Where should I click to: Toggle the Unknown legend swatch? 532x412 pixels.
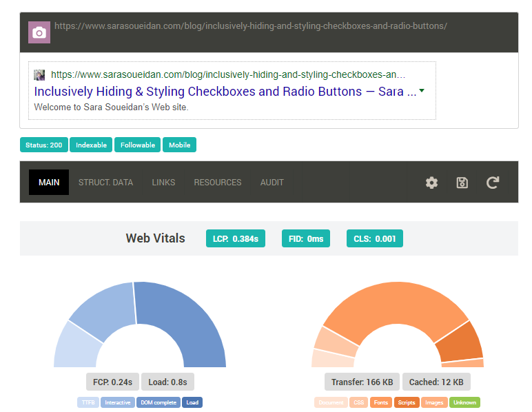point(465,402)
